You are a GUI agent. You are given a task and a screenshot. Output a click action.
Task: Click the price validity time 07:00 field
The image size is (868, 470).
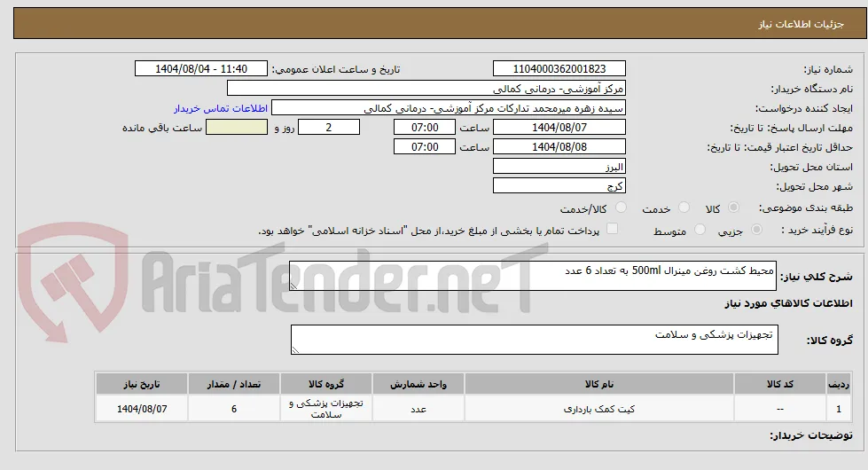[425, 146]
